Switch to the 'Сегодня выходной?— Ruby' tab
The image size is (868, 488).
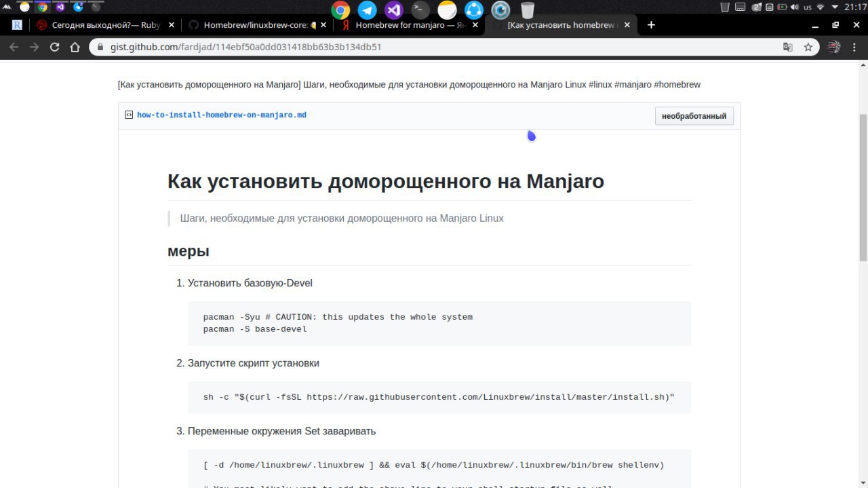pyautogui.click(x=106, y=25)
